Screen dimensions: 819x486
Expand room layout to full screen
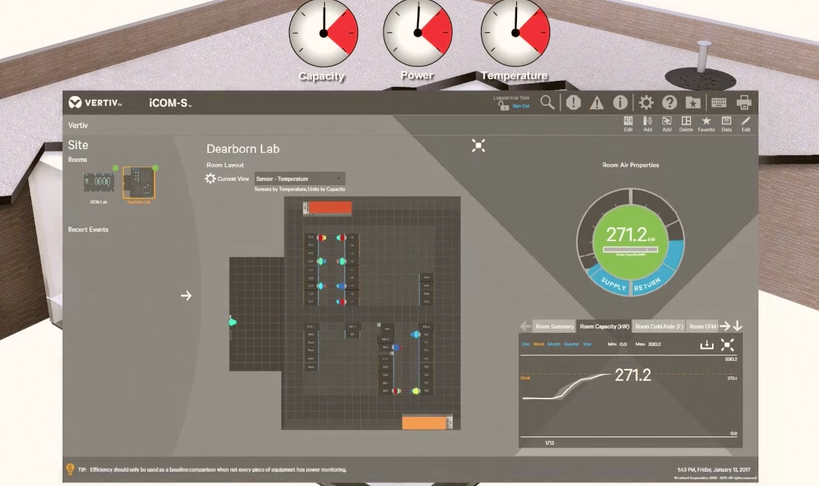478,146
